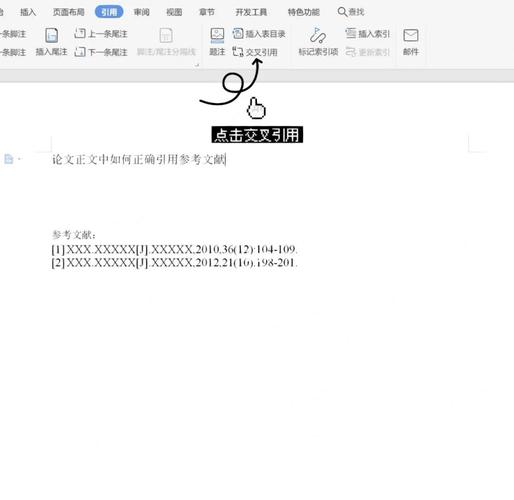
Task: Click the lower partially visible 条脚注 button
Action: [x=13, y=52]
